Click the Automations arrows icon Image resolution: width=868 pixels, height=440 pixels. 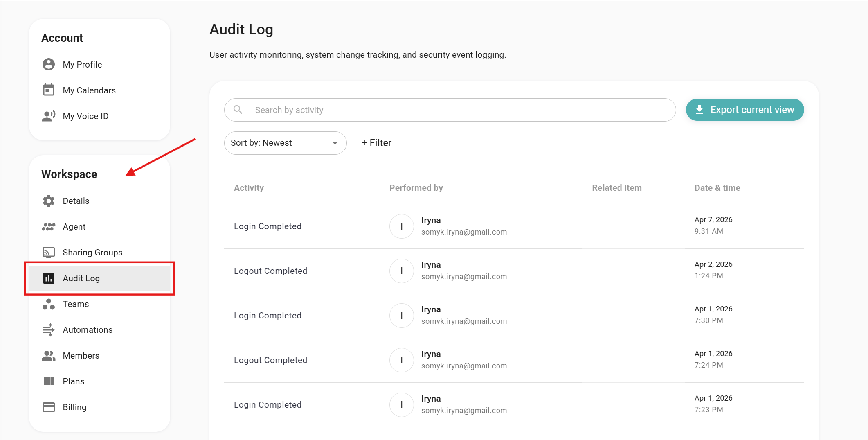49,330
